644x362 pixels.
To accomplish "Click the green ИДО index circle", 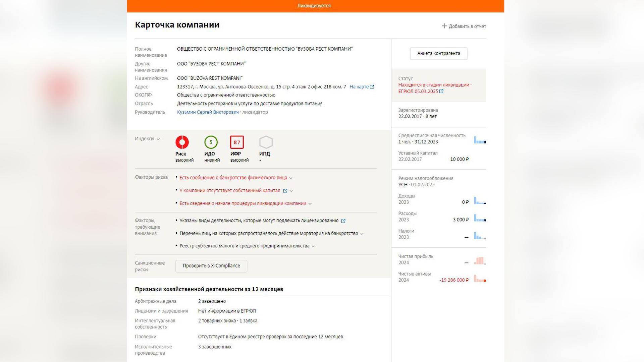I will pos(211,142).
